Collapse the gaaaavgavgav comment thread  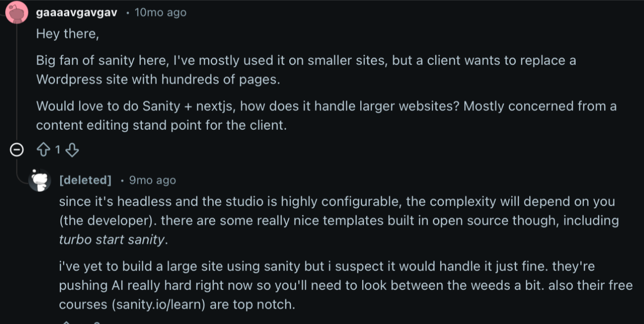17,150
